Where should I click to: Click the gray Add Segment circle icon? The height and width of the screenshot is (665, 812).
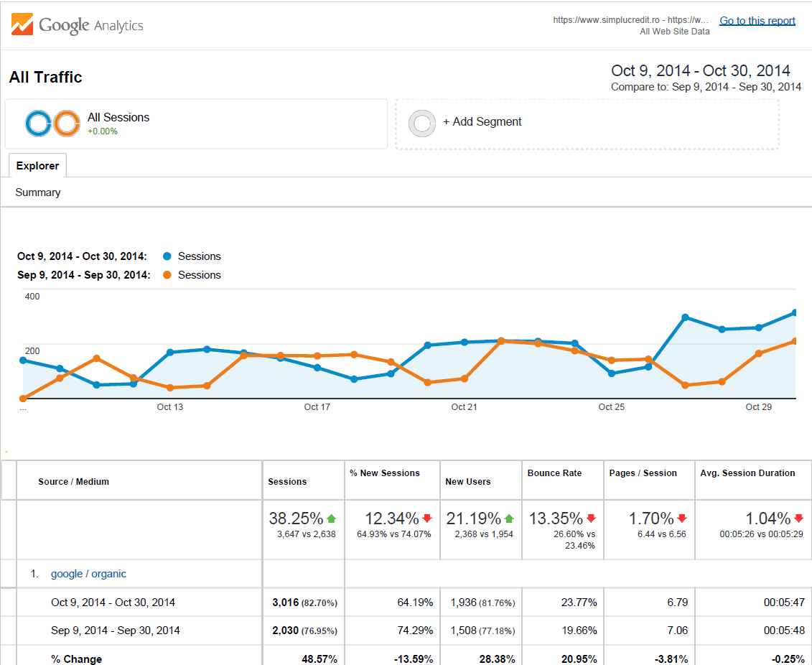tap(422, 123)
